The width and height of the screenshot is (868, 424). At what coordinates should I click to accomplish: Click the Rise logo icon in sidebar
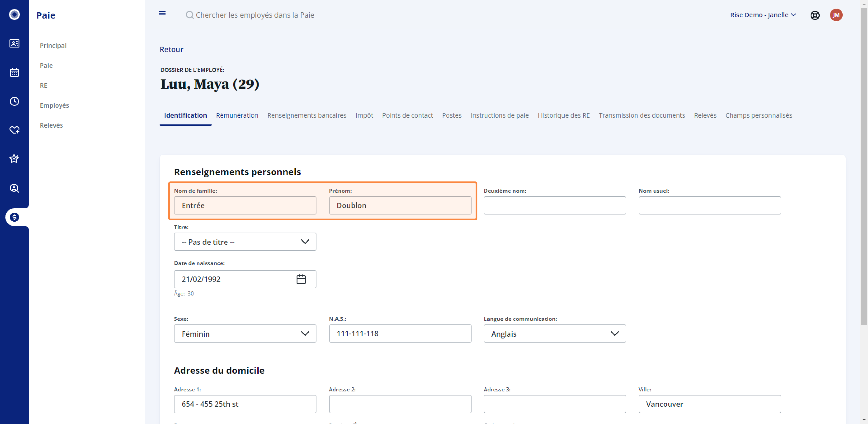click(x=14, y=14)
